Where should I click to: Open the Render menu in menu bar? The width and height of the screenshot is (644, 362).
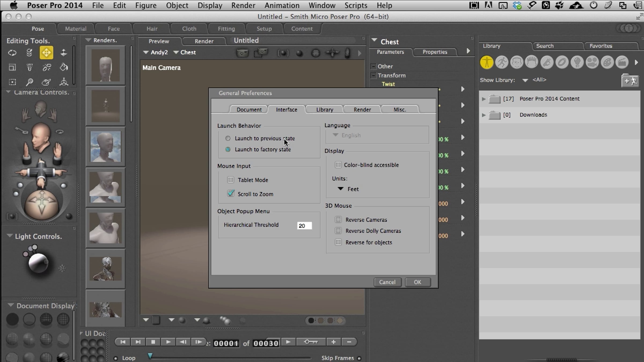(243, 5)
